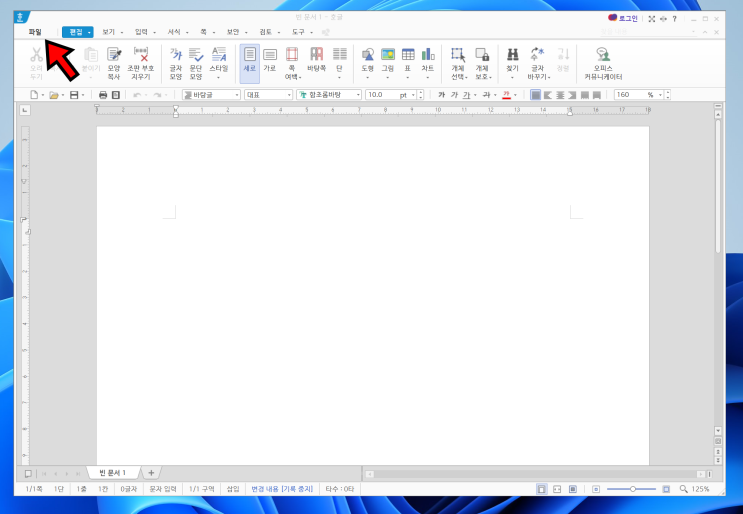Add a new document tab with plus
Screen dimensions: 743x514
point(151,473)
